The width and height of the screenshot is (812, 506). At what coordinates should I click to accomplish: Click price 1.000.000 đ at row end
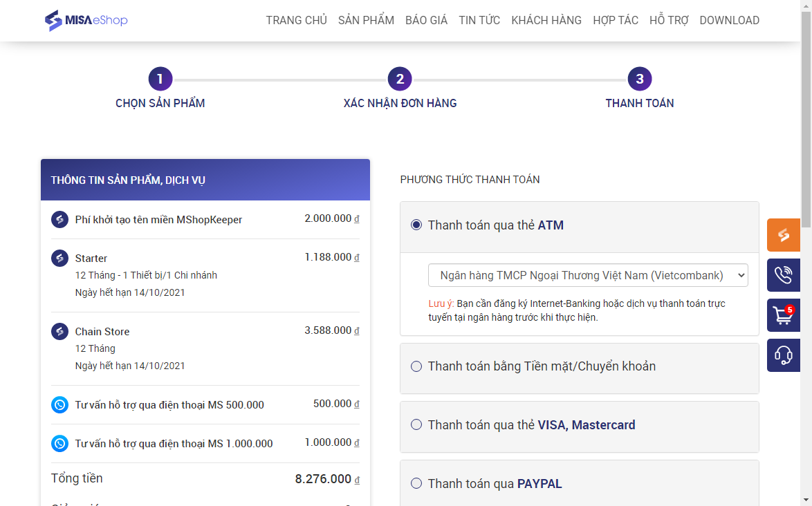[x=332, y=442]
